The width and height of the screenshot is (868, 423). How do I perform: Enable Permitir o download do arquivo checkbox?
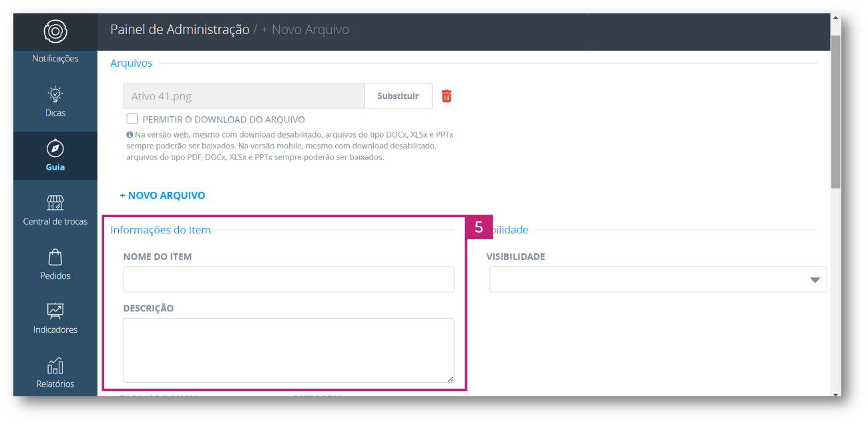(132, 119)
